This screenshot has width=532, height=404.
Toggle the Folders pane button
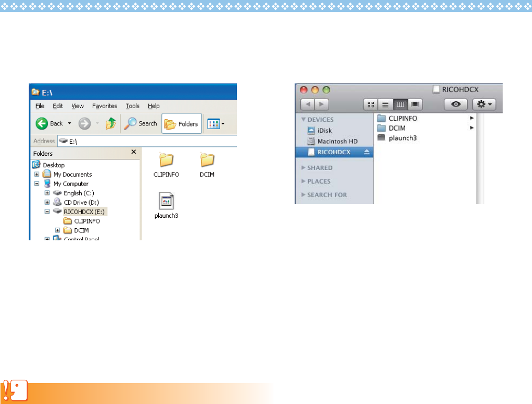[181, 124]
